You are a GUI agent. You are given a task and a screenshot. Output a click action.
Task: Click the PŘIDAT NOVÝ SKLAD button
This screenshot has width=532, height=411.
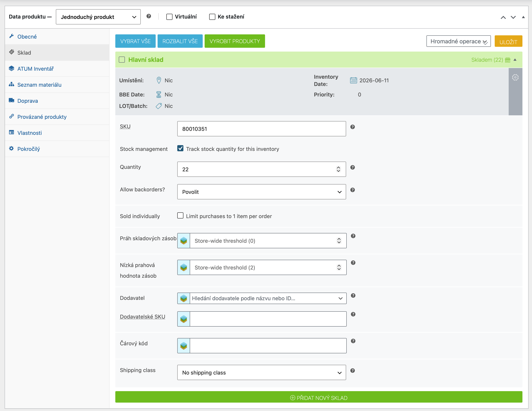[x=318, y=398]
